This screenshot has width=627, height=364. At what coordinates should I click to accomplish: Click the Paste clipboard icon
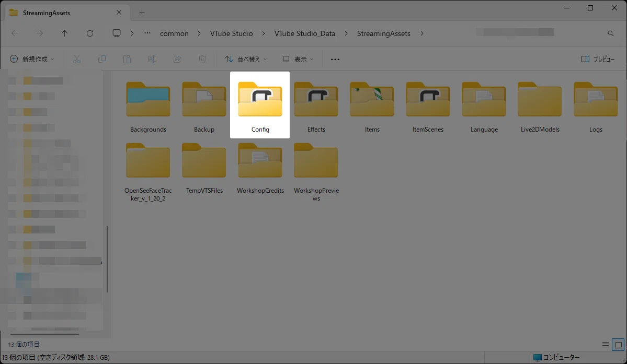[127, 59]
